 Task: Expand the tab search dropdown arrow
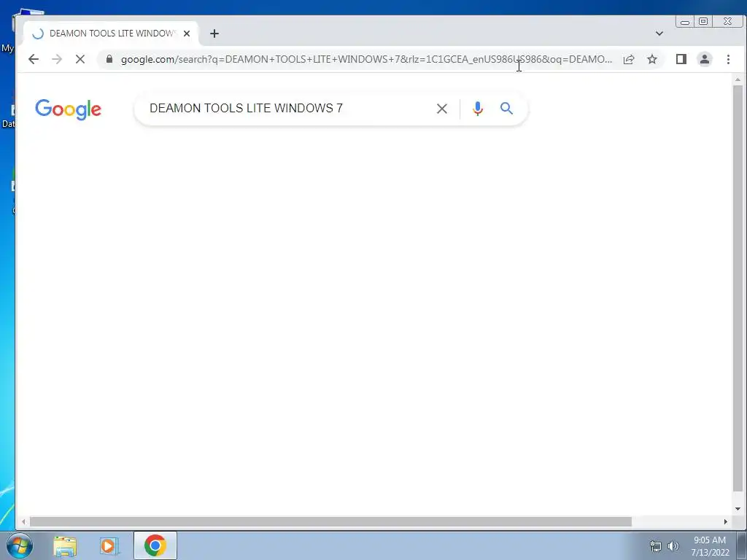point(659,34)
